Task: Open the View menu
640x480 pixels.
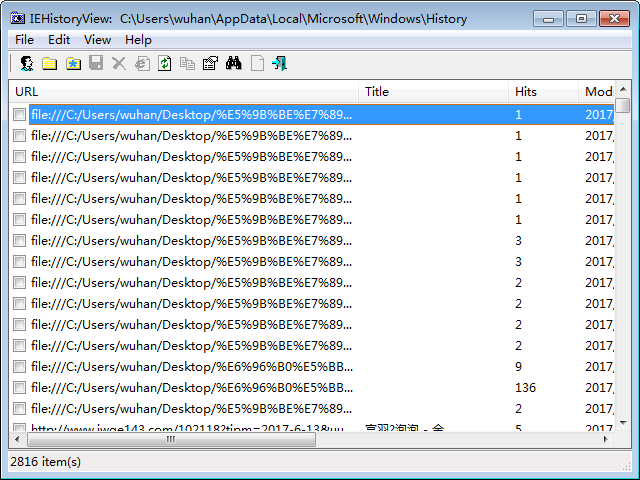Action: tap(97, 40)
